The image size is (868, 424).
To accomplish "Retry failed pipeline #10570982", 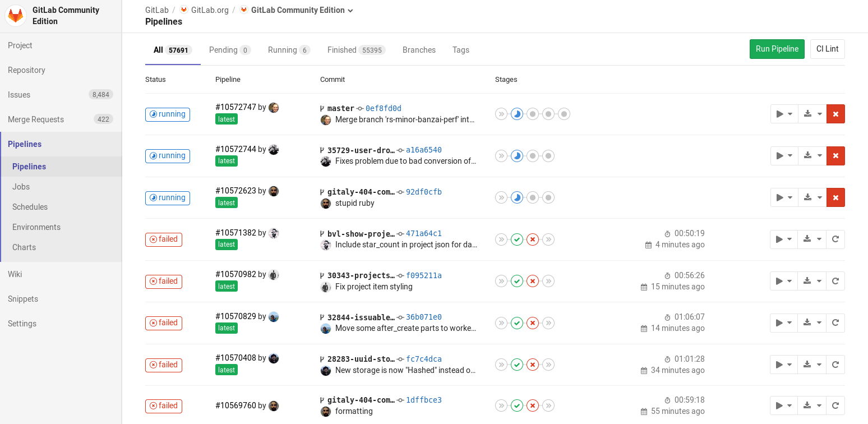I will pyautogui.click(x=835, y=281).
